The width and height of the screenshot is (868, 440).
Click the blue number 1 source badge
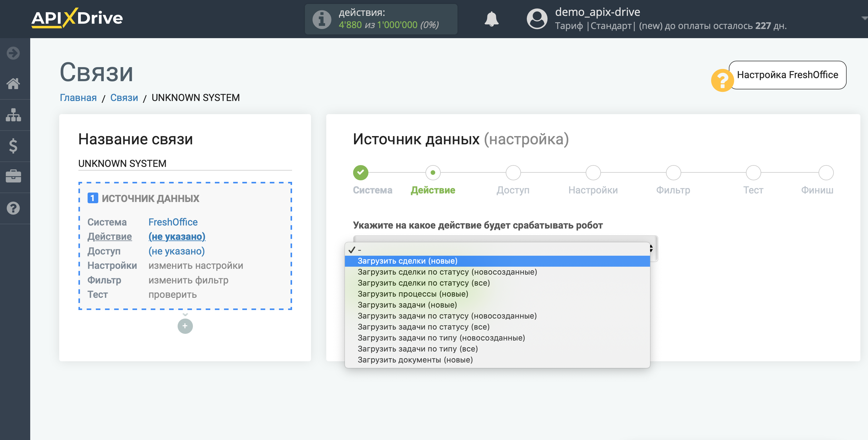coord(93,198)
